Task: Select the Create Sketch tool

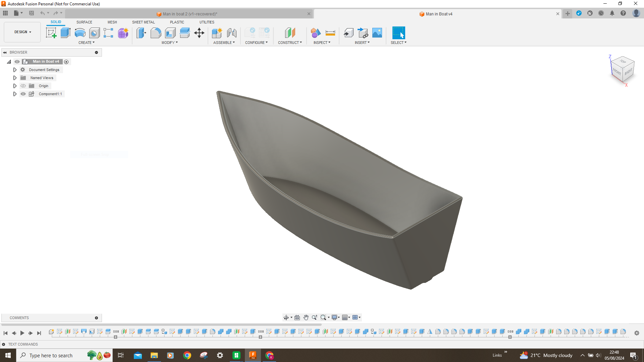Action: click(x=51, y=33)
